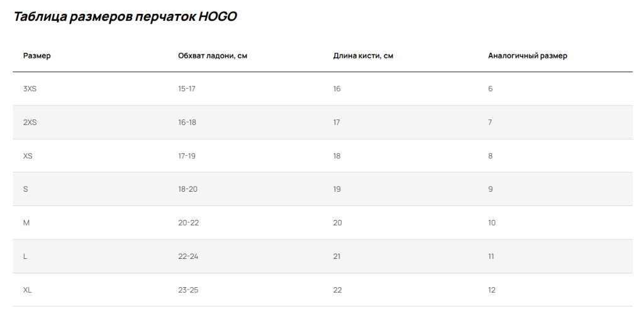The height and width of the screenshot is (323, 644).
Task: Click palm girth value 18-20
Action: [188, 189]
